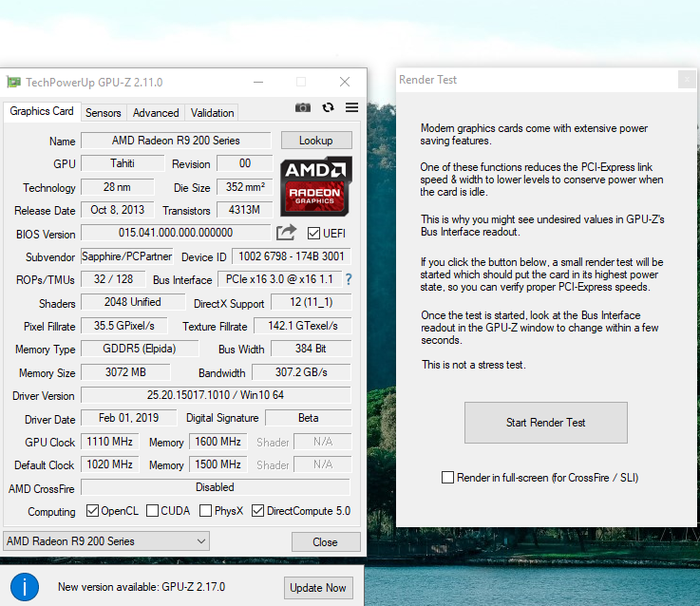Click the Name field AMD Radeon R9 200 Series
The image size is (700, 606).
[x=176, y=141]
